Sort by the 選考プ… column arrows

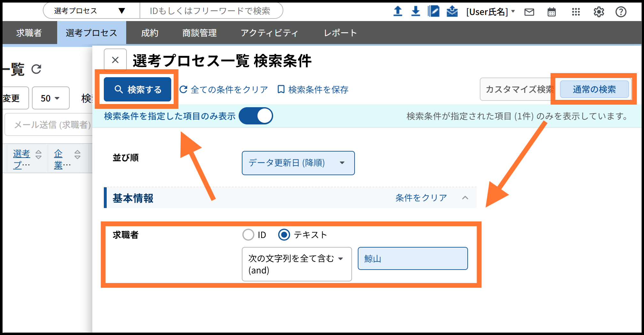(39, 155)
